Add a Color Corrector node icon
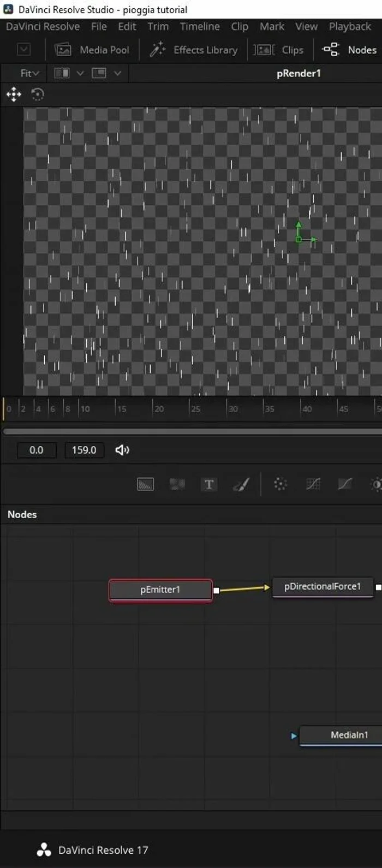The image size is (382, 868). pyautogui.click(x=313, y=484)
